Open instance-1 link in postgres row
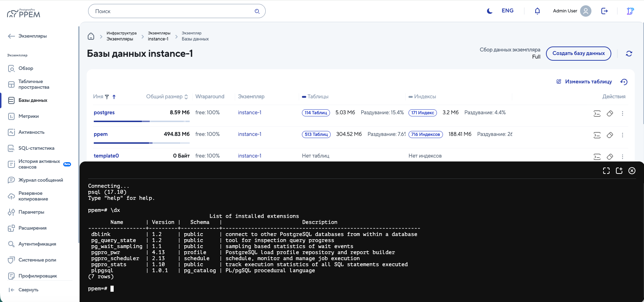This screenshot has height=302, width=644. point(250,112)
